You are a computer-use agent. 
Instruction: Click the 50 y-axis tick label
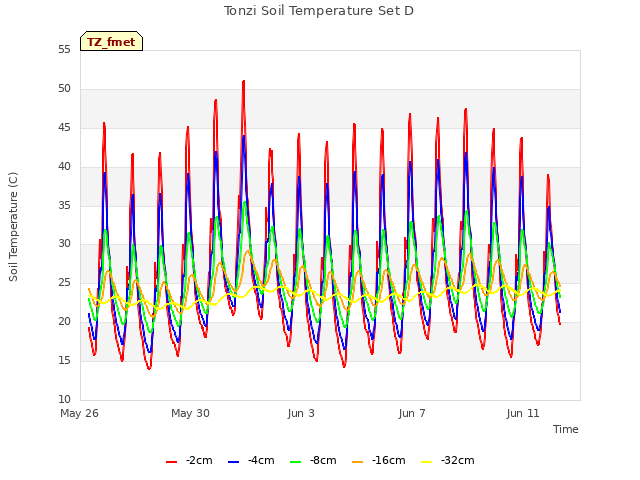coord(64,89)
